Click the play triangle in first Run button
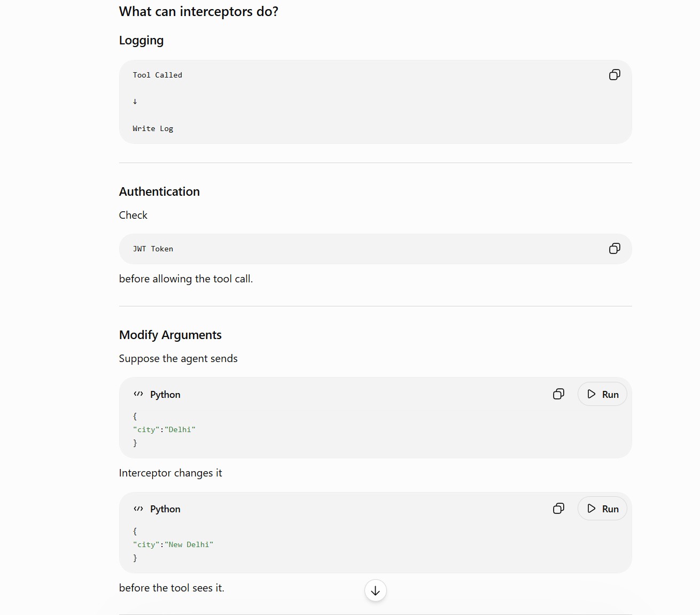Image resolution: width=700 pixels, height=615 pixels. (592, 394)
